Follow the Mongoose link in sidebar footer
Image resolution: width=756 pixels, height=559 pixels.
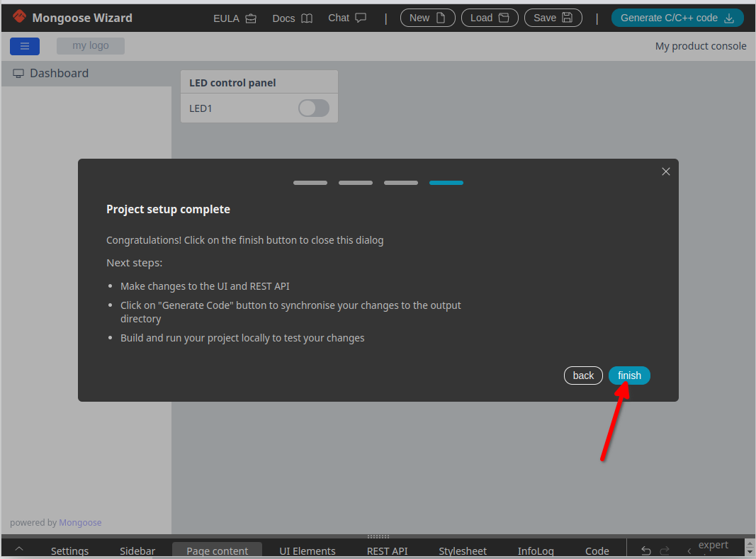coord(80,523)
